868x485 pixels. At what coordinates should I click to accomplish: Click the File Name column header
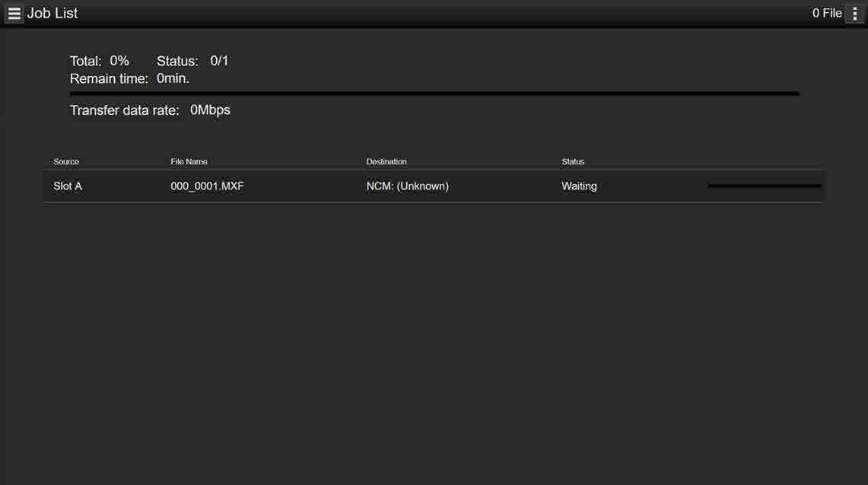tap(189, 161)
